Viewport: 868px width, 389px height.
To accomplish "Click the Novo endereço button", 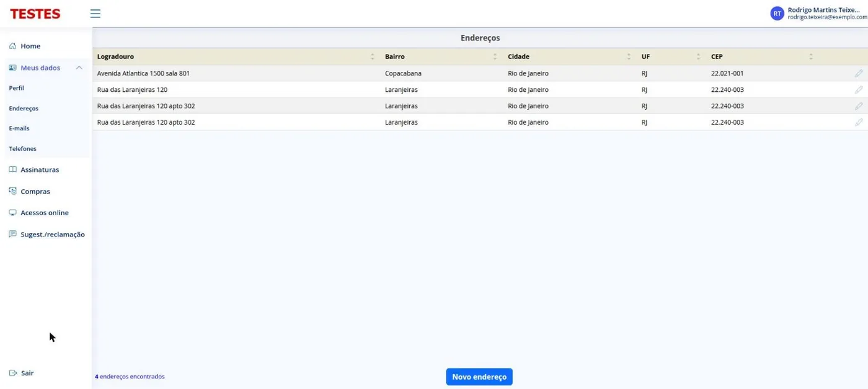I will point(479,377).
